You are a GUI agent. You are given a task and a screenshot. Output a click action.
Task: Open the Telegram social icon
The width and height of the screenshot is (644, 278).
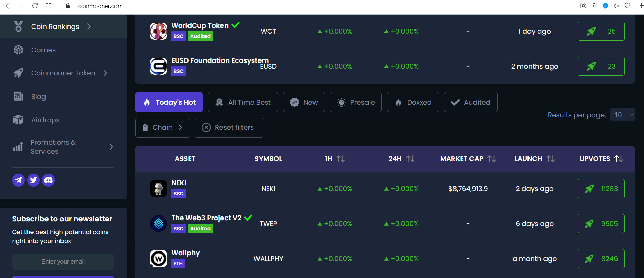[x=19, y=180]
